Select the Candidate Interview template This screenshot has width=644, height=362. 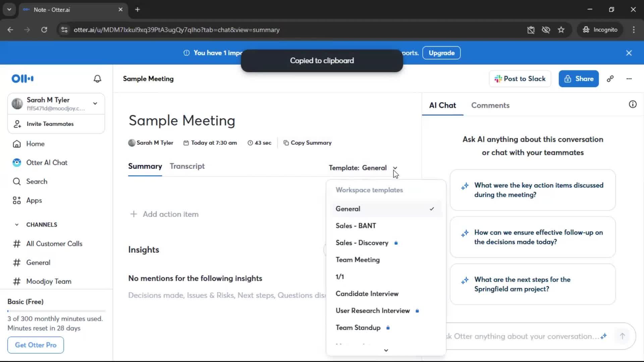(386, 294)
